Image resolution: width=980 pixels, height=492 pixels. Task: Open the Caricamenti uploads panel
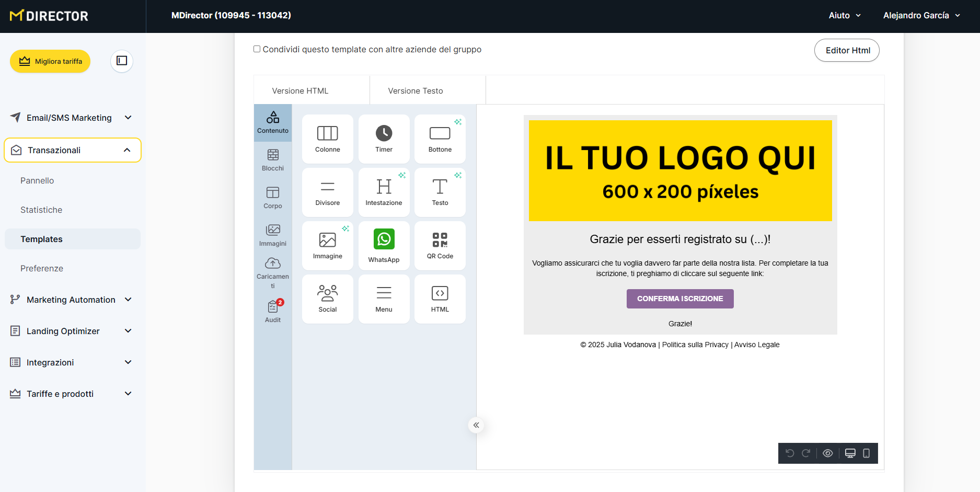click(x=273, y=272)
